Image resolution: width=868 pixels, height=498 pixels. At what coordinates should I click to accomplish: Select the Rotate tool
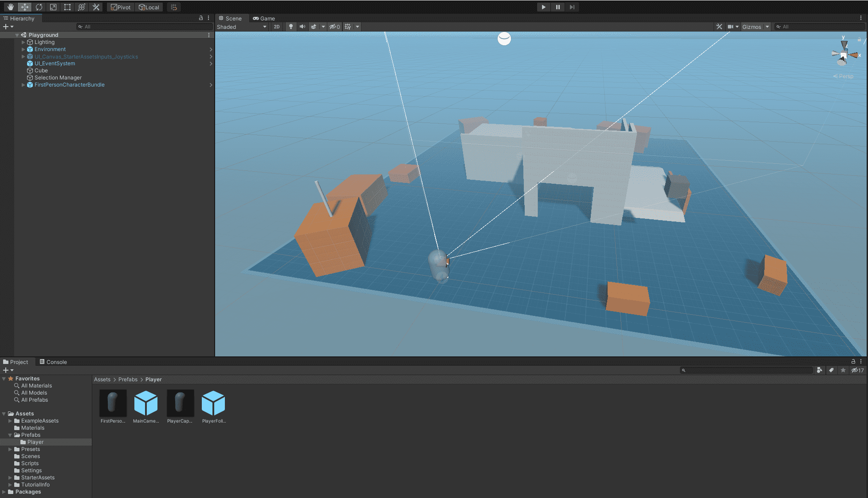click(x=39, y=7)
